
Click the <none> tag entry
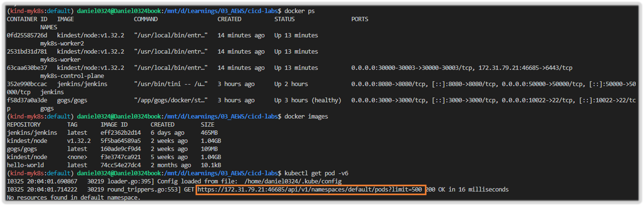point(77,157)
